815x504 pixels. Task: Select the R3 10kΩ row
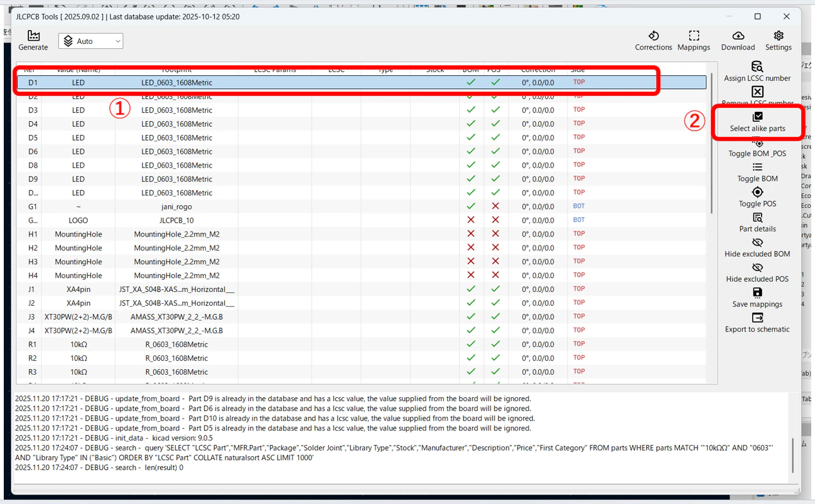pos(361,372)
